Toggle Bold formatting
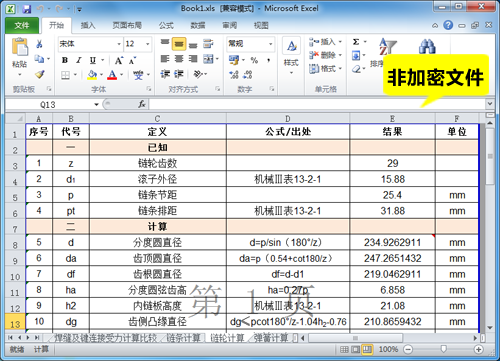The image size is (500, 361). (x=65, y=60)
